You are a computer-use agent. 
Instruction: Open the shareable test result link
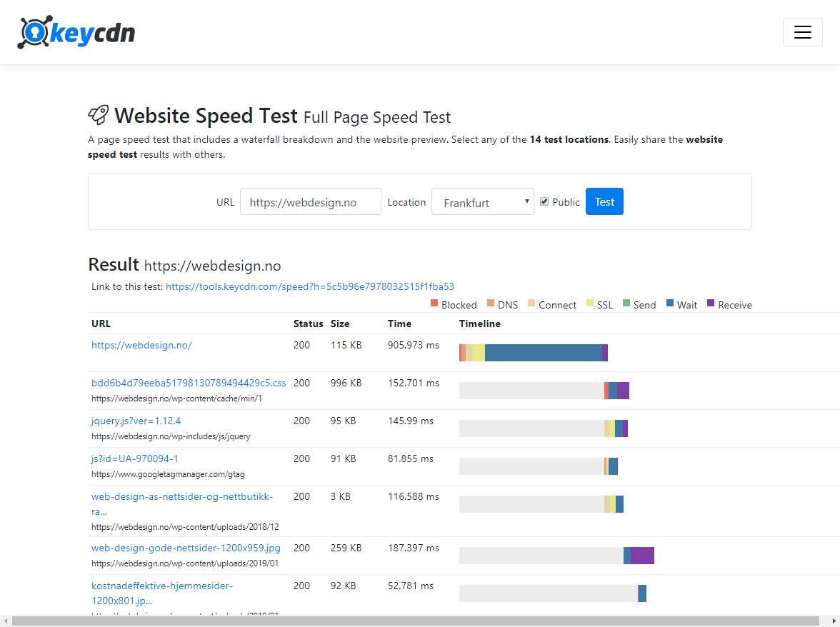(309, 286)
